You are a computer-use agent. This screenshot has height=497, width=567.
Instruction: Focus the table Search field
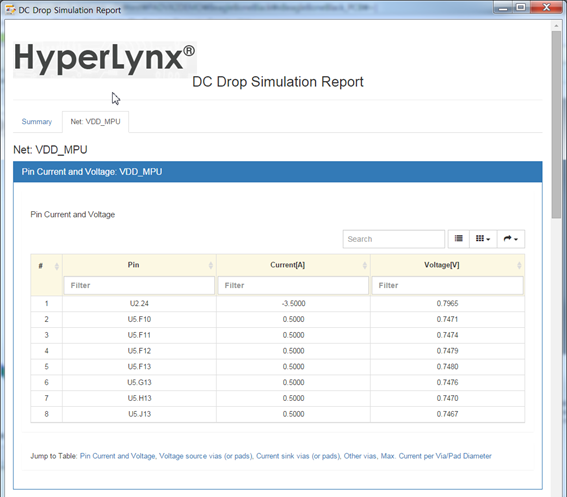pyautogui.click(x=393, y=239)
